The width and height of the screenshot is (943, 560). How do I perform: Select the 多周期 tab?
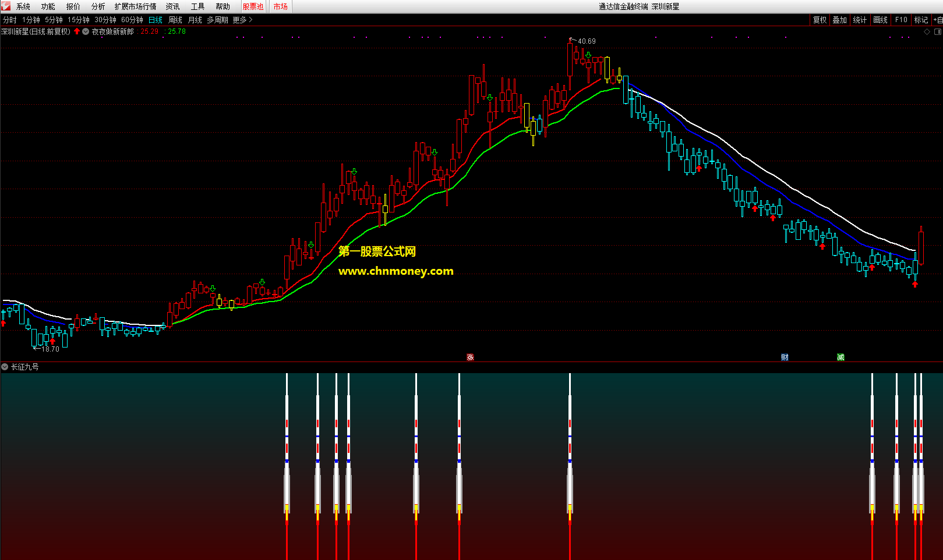pos(218,20)
